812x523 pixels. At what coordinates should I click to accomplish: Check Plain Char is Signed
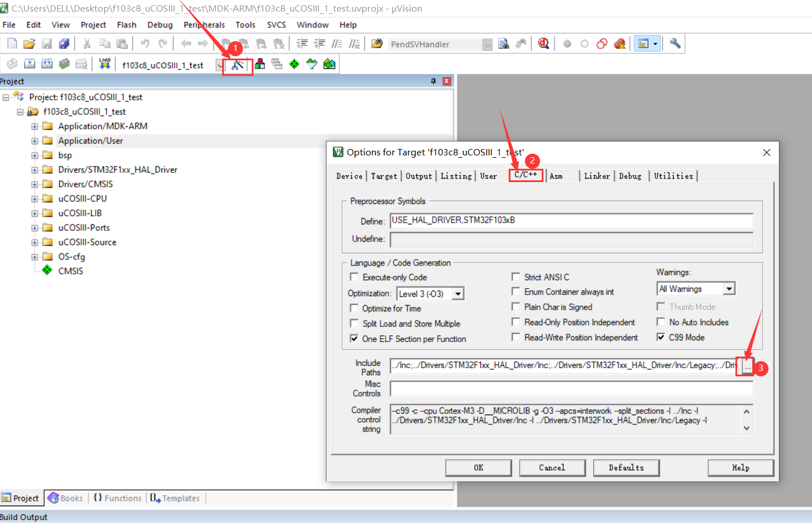(516, 306)
